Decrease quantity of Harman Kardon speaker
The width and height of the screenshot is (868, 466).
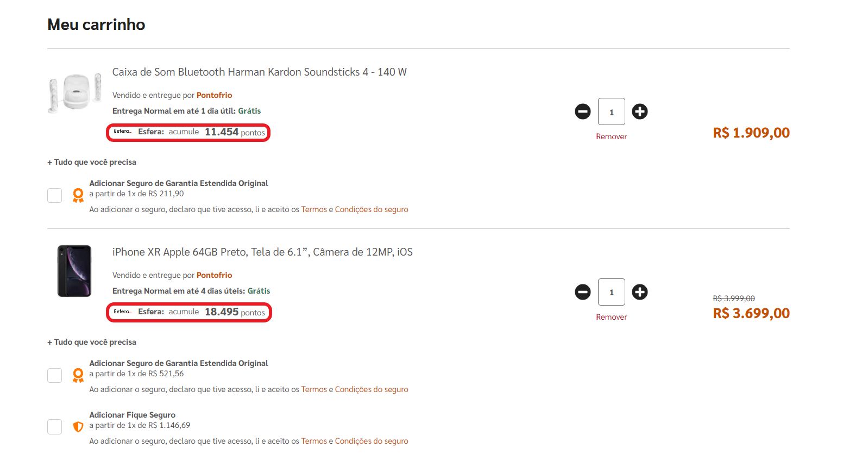tap(583, 111)
